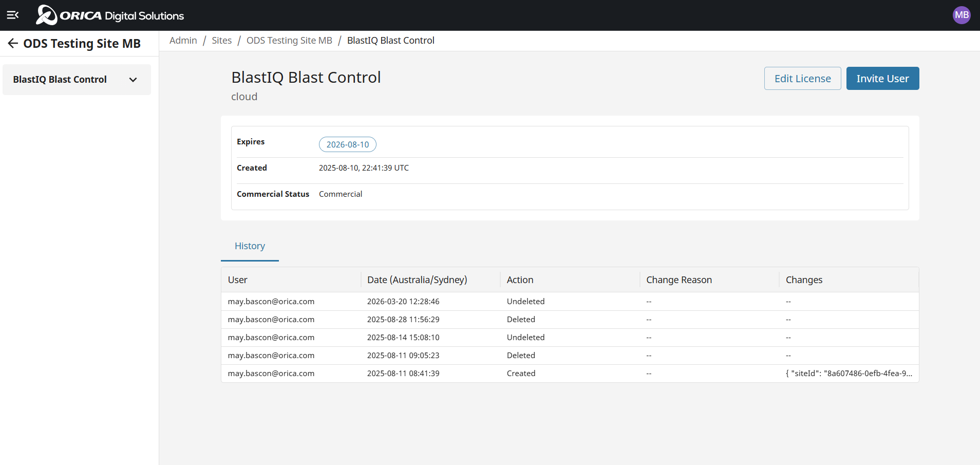
Task: Click Undeleted action in the 2026-03-20 row
Action: coord(526,302)
